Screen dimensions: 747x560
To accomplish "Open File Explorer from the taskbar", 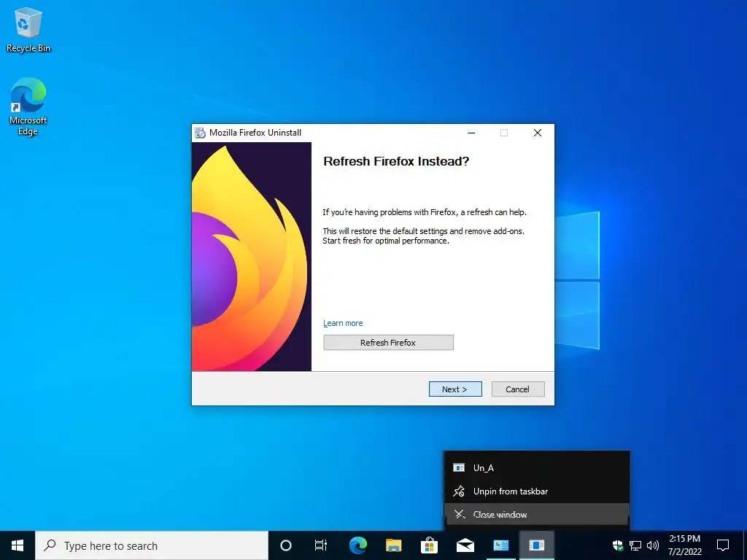I will tap(393, 545).
